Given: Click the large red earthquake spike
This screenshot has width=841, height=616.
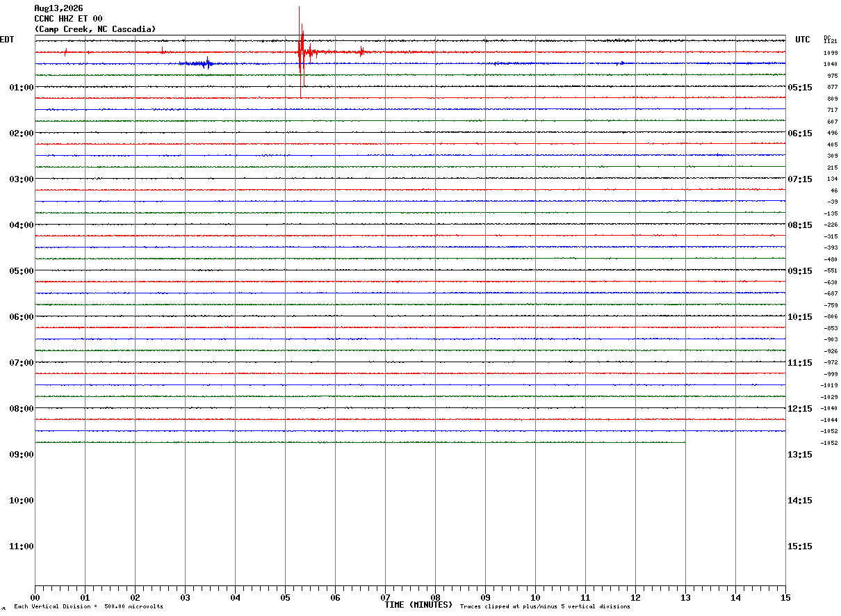Looking at the screenshot, I should point(300,52).
